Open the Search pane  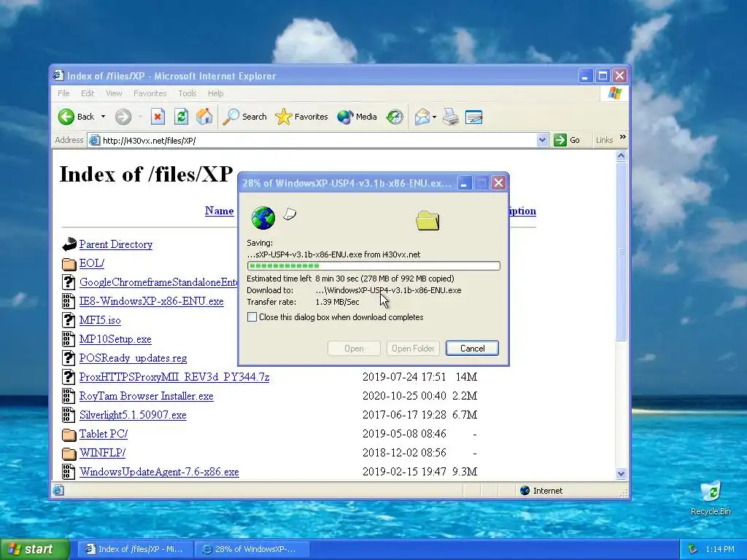pyautogui.click(x=245, y=117)
